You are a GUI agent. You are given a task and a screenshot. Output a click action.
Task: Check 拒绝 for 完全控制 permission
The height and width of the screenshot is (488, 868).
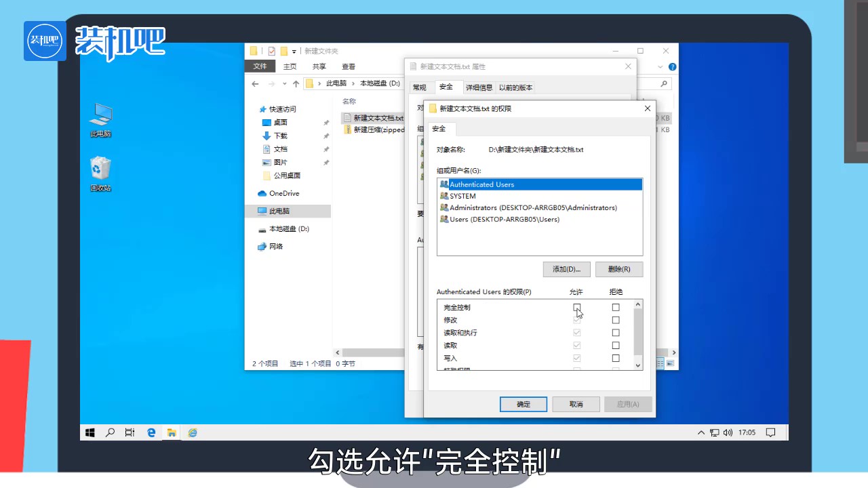pyautogui.click(x=616, y=307)
